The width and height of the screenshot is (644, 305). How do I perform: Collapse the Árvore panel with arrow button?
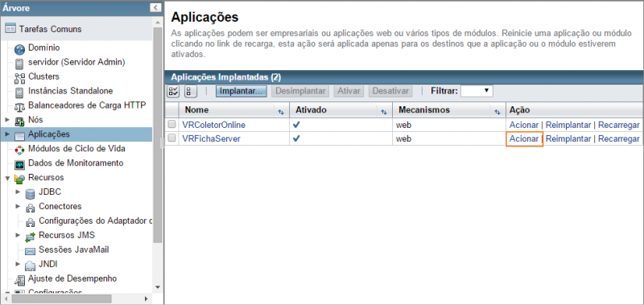coord(155,7)
